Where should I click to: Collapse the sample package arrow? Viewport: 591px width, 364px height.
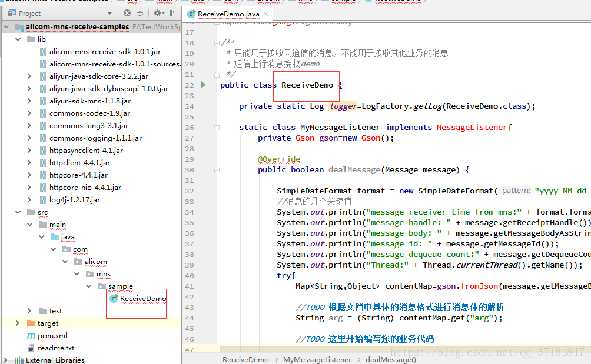pyautogui.click(x=88, y=286)
